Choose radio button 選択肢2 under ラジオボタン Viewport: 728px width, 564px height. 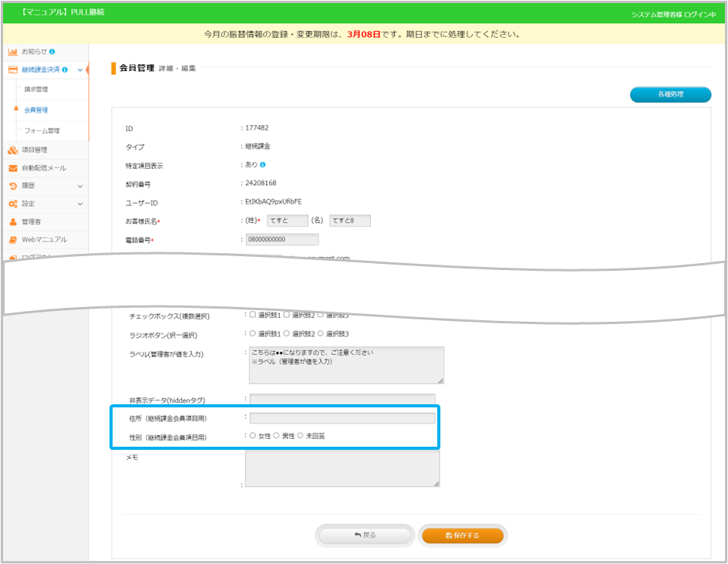pos(287,333)
